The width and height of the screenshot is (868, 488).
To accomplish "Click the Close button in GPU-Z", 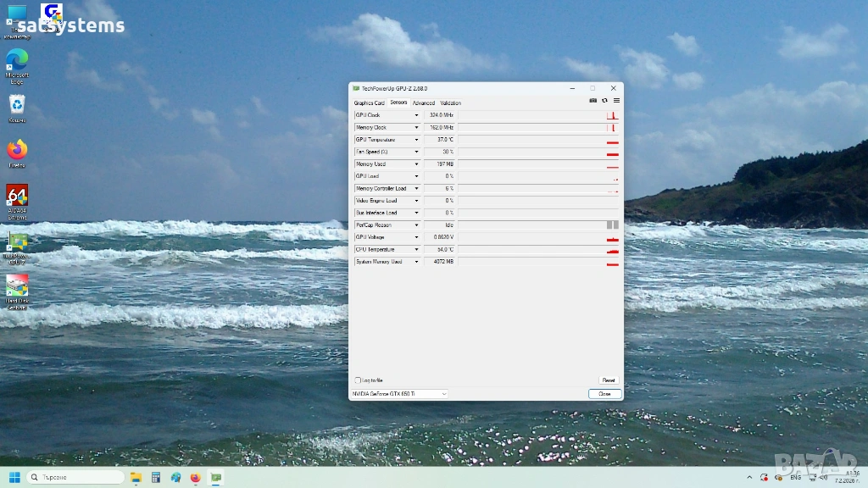I will coord(604,394).
